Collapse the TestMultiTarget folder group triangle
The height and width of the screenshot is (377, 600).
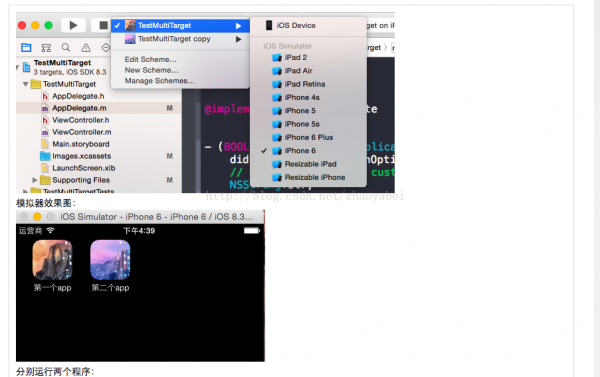(x=25, y=84)
